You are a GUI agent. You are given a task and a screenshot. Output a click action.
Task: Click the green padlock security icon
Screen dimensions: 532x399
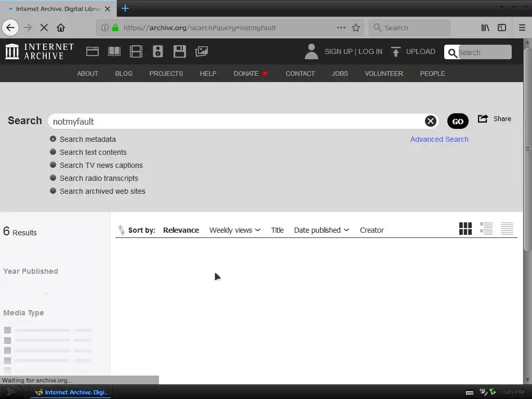click(x=115, y=28)
